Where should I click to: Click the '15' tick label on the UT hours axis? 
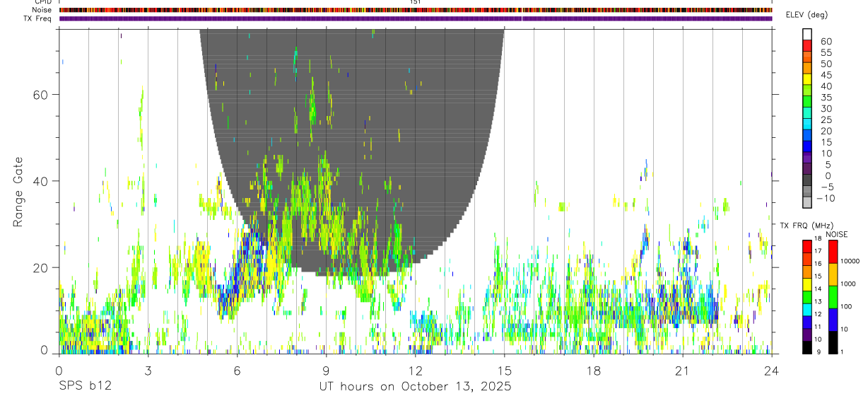click(x=504, y=371)
